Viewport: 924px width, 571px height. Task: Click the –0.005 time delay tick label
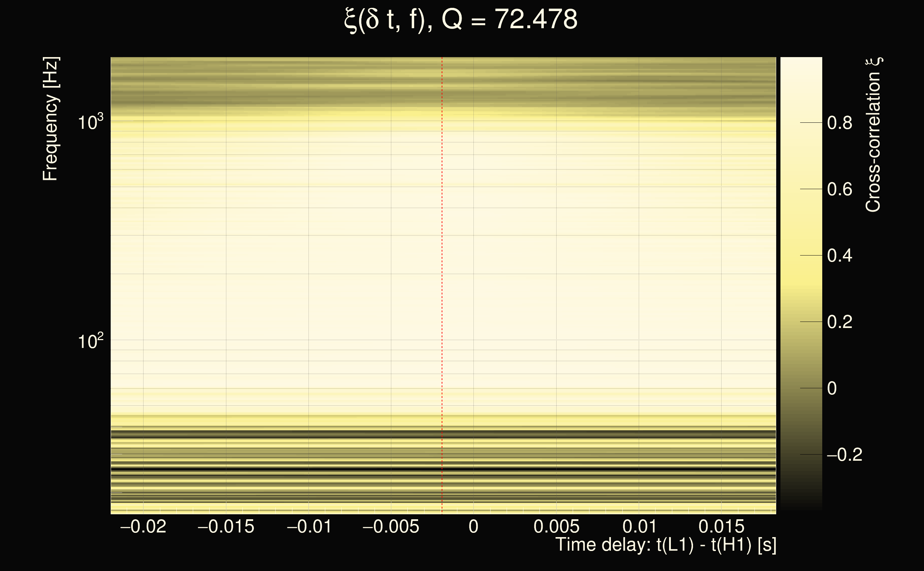point(391,526)
